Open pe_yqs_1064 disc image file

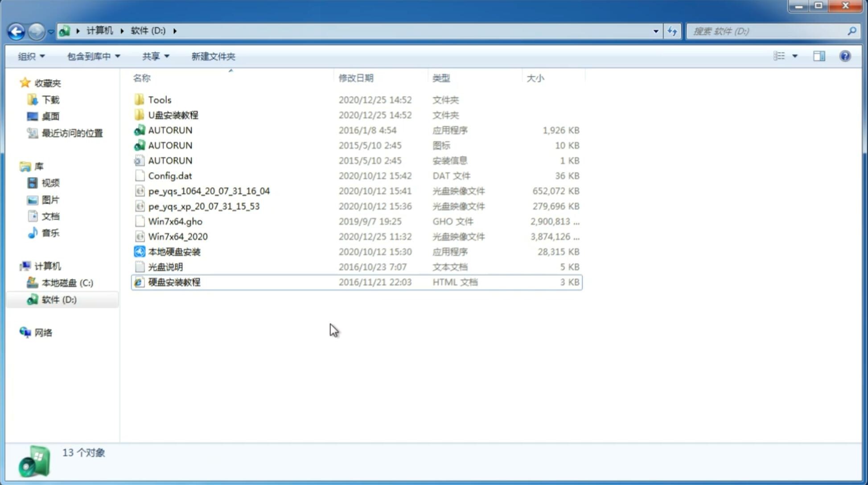[x=209, y=191]
